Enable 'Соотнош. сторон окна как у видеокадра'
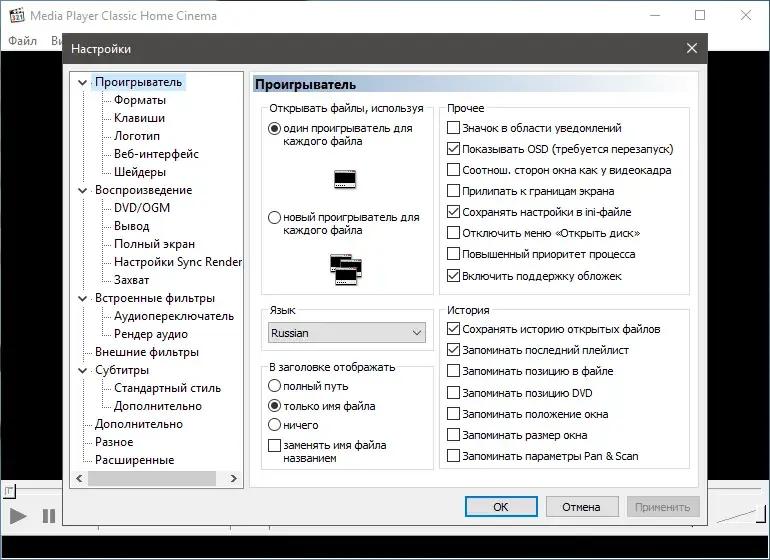The width and height of the screenshot is (770, 560). (x=453, y=169)
